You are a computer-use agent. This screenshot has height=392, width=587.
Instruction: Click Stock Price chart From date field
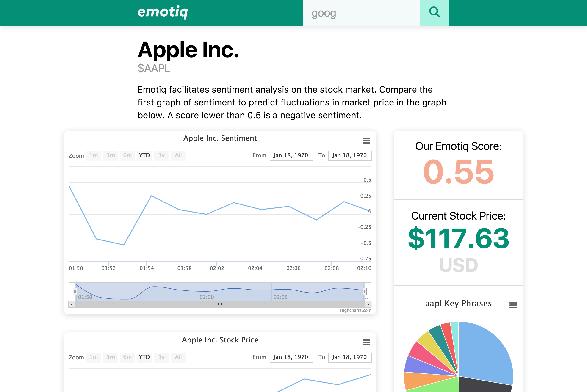pyautogui.click(x=291, y=357)
